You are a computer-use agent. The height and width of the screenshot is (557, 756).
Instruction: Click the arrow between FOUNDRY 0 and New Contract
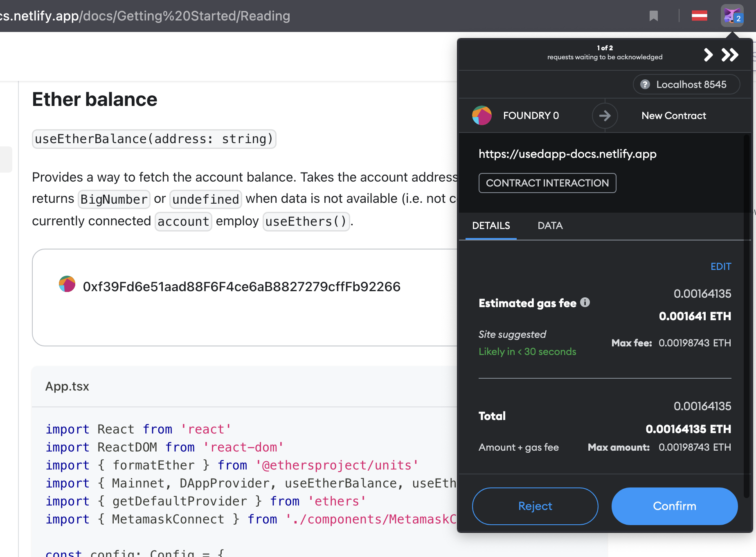[x=605, y=116]
